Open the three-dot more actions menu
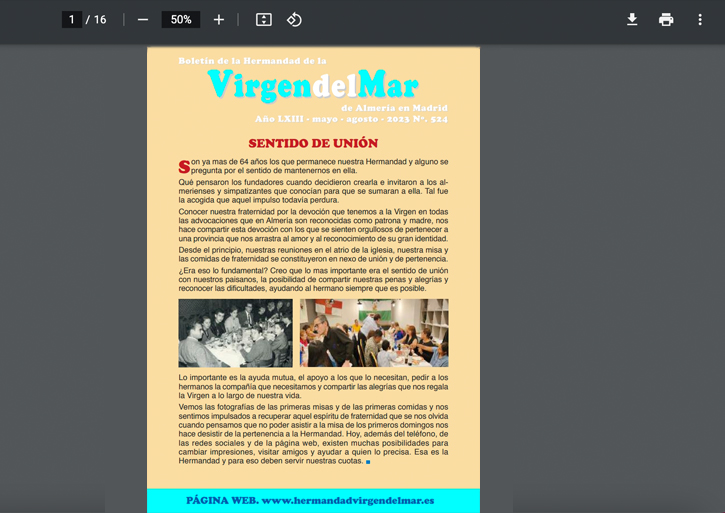 [700, 20]
